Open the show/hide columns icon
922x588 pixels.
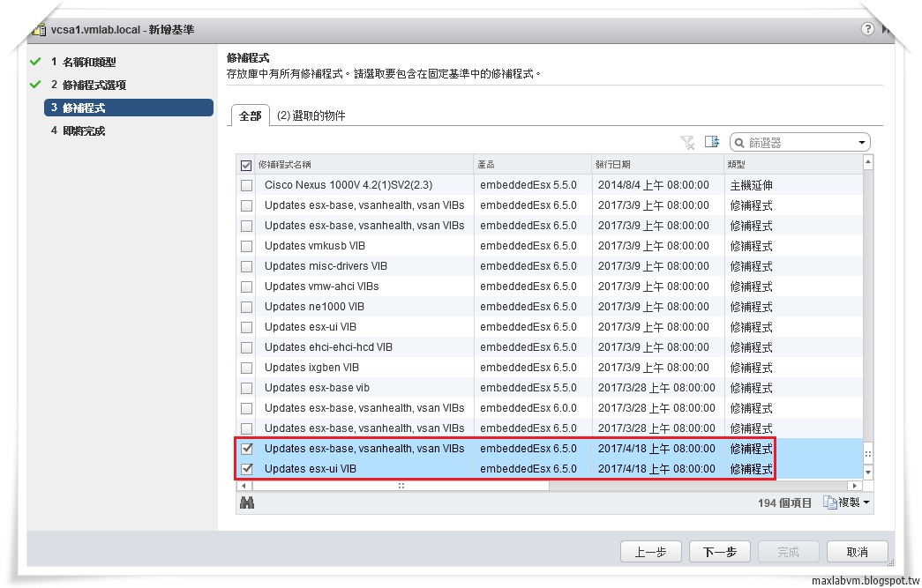[712, 141]
